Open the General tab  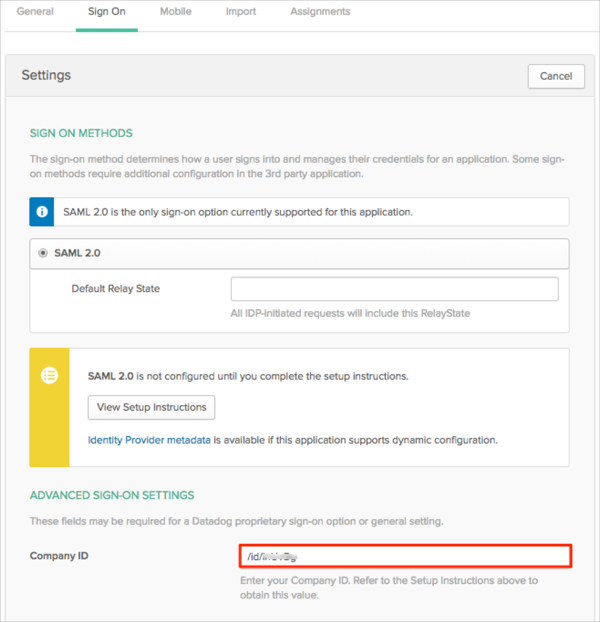click(36, 12)
